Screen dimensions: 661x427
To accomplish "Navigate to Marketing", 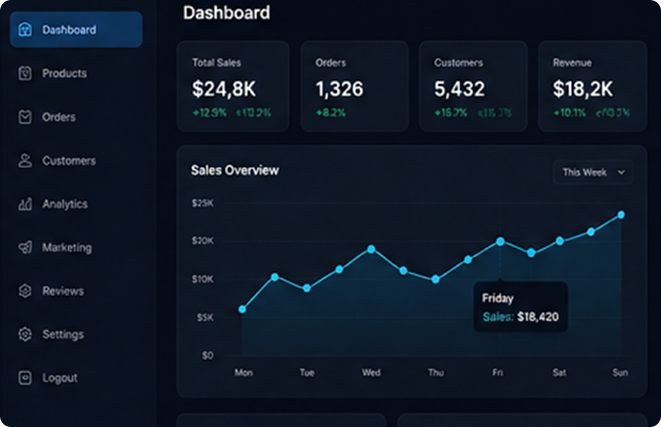I will tap(67, 247).
